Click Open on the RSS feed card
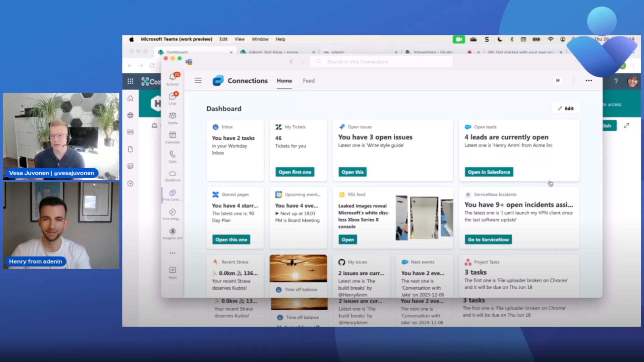644x362 pixels. [x=348, y=240]
